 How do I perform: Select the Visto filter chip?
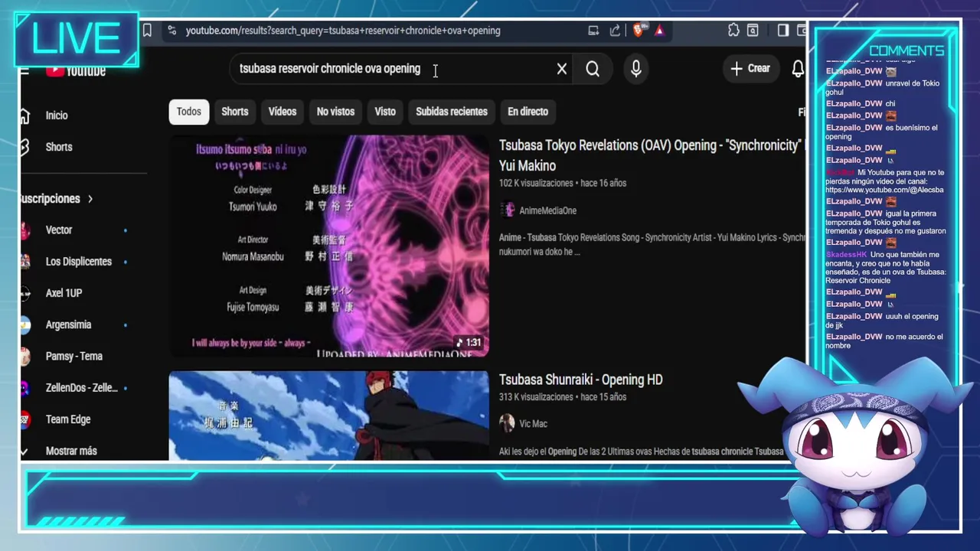point(385,112)
